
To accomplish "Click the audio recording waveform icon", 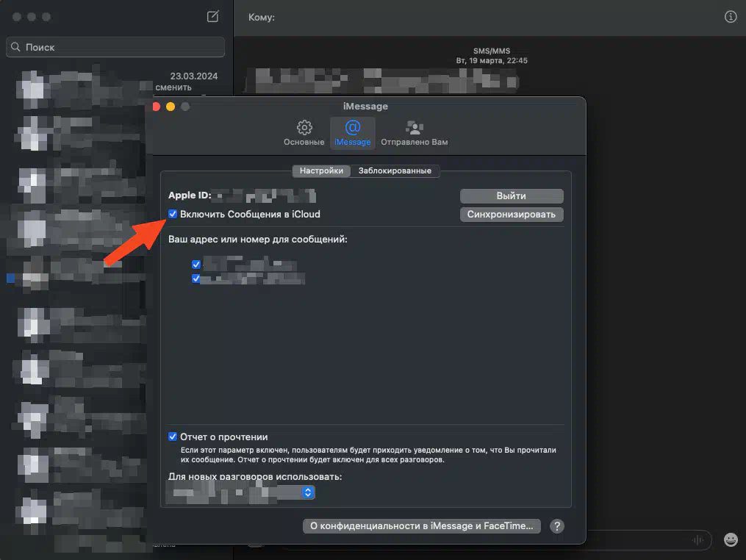I will (697, 539).
